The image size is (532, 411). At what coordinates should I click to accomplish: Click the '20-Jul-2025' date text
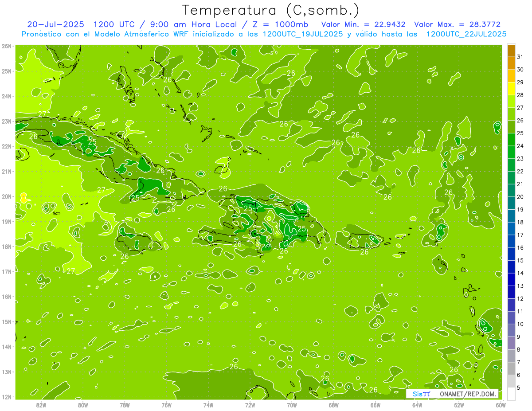tap(55, 24)
